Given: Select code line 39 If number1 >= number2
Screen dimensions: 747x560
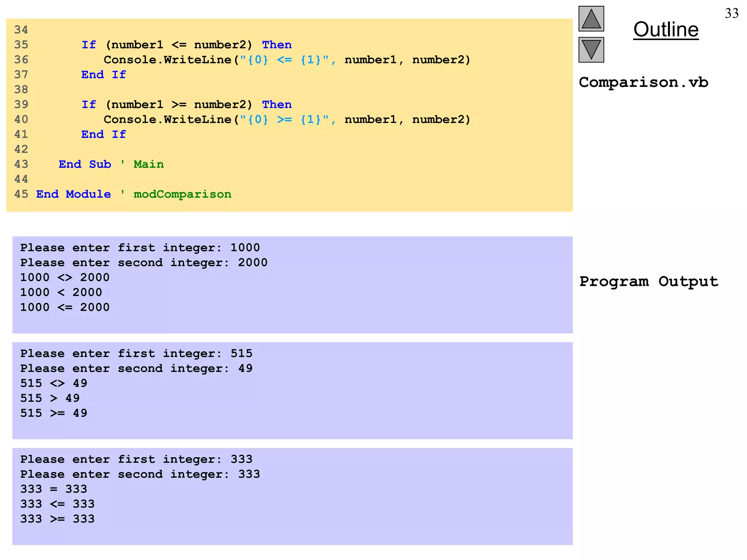Looking at the screenshot, I should coord(186,105).
